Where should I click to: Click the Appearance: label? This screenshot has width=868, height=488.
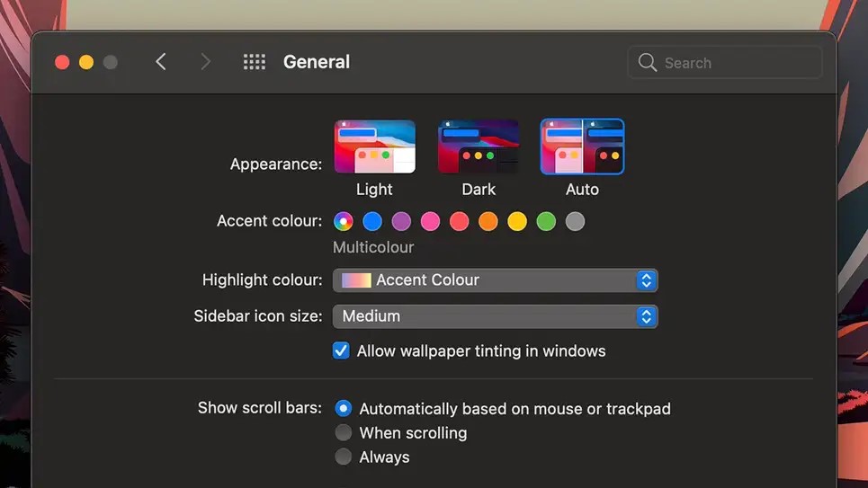[275, 164]
